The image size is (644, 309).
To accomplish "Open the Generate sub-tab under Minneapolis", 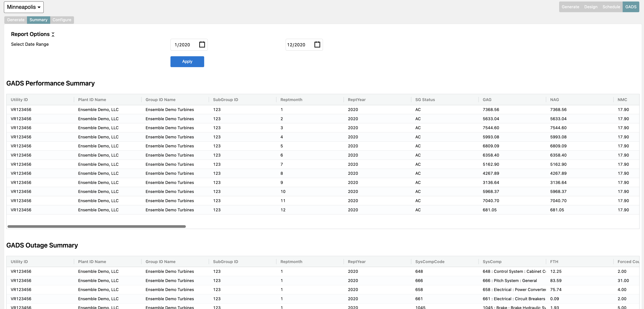I will (16, 20).
